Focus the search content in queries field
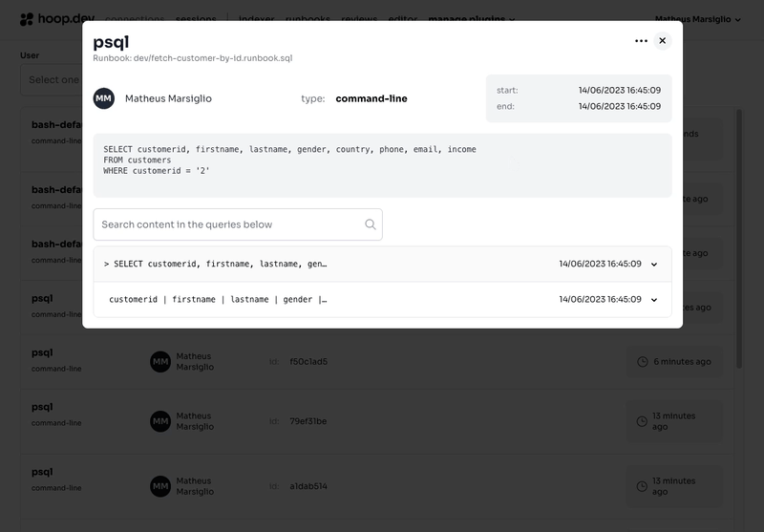 click(229, 224)
